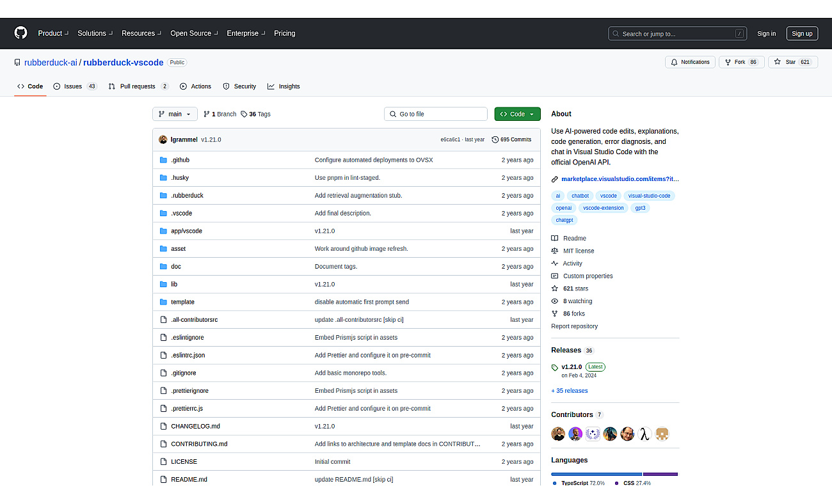Viewport: 832px width, 504px height.
Task: Switch to the Pull requests tab
Action: click(x=138, y=86)
